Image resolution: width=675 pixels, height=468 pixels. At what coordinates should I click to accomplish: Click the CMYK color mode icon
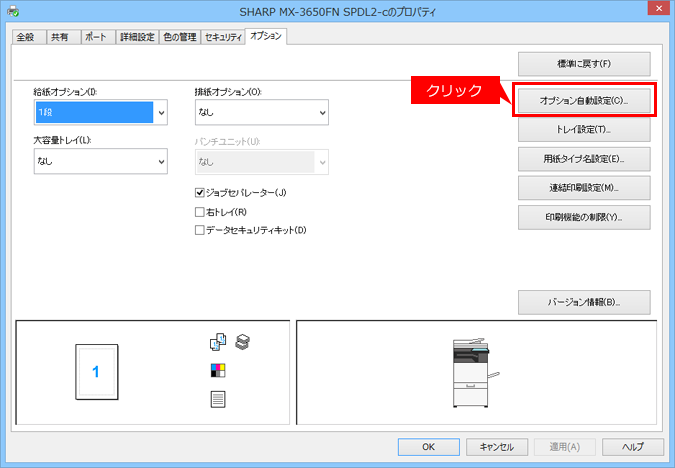pyautogui.click(x=218, y=370)
